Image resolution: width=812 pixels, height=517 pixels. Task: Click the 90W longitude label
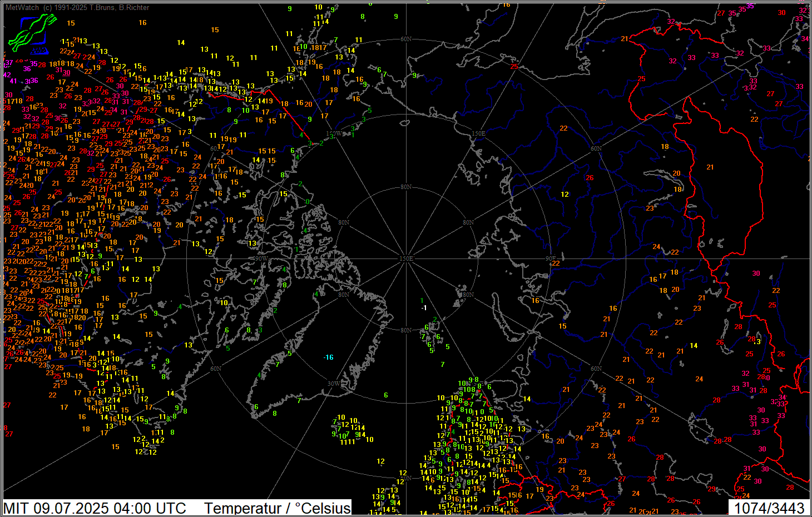(x=261, y=259)
